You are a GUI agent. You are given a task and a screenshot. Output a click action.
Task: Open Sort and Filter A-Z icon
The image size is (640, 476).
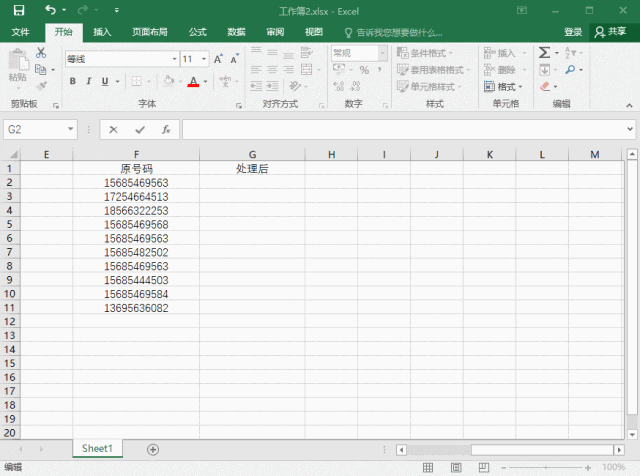tap(570, 53)
